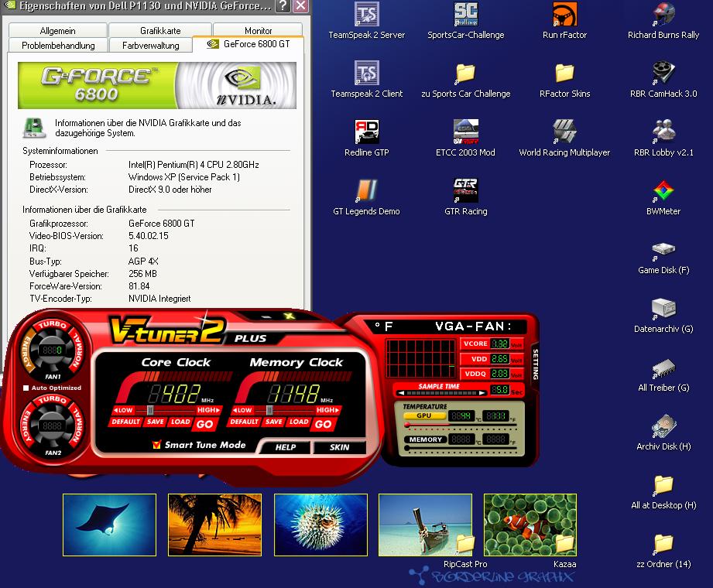713x588 pixels.
Task: Click the help question mark in the properties title bar
Action: 283,6
